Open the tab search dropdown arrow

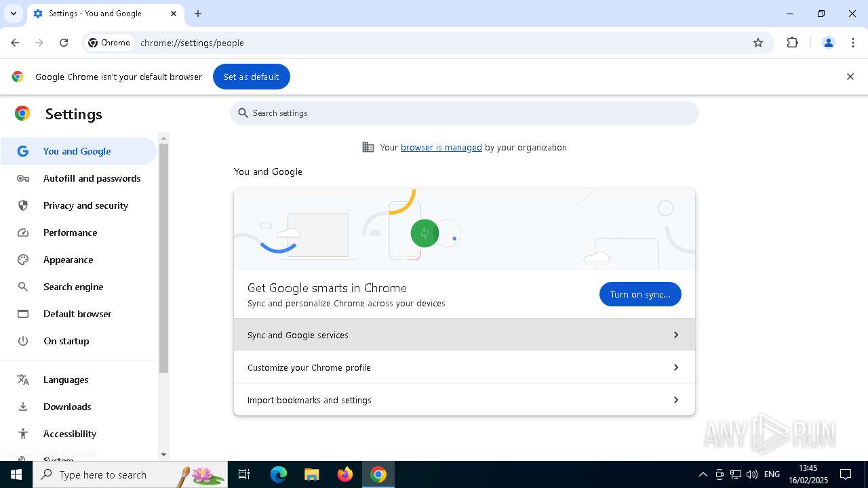[13, 14]
